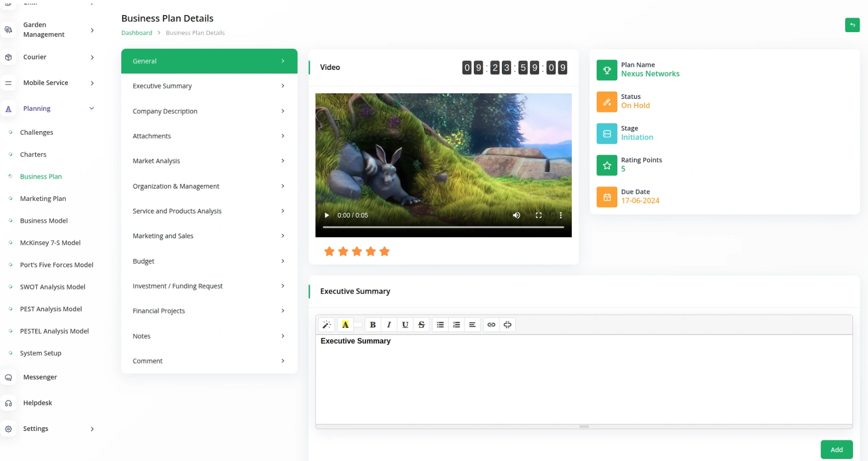Open Marketing Plan in sidebar

pos(43,198)
